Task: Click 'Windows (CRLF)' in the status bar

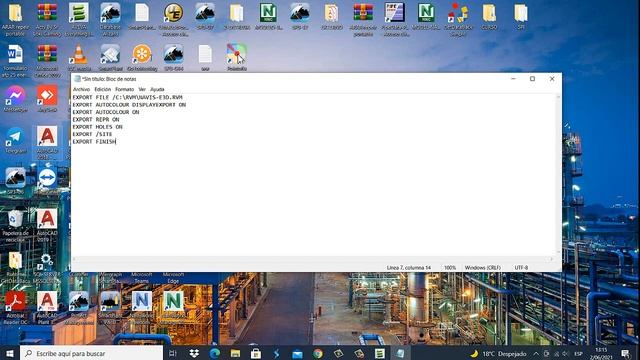Action: pyautogui.click(x=482, y=268)
